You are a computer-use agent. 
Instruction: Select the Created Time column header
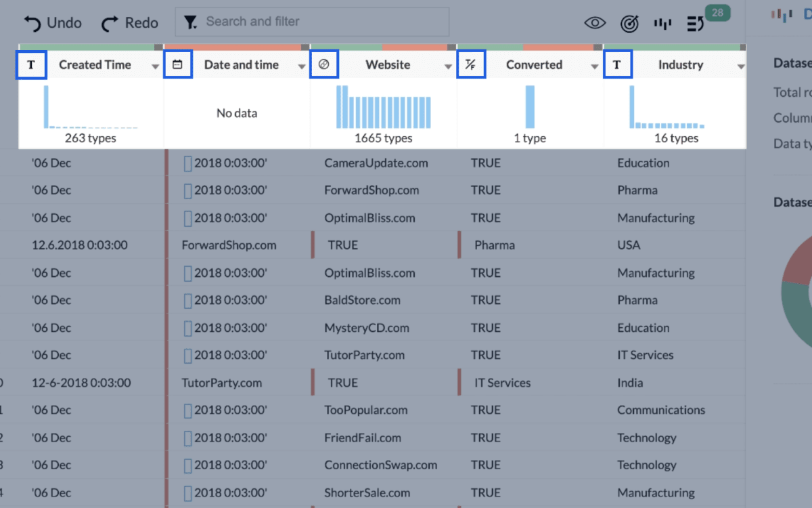95,65
